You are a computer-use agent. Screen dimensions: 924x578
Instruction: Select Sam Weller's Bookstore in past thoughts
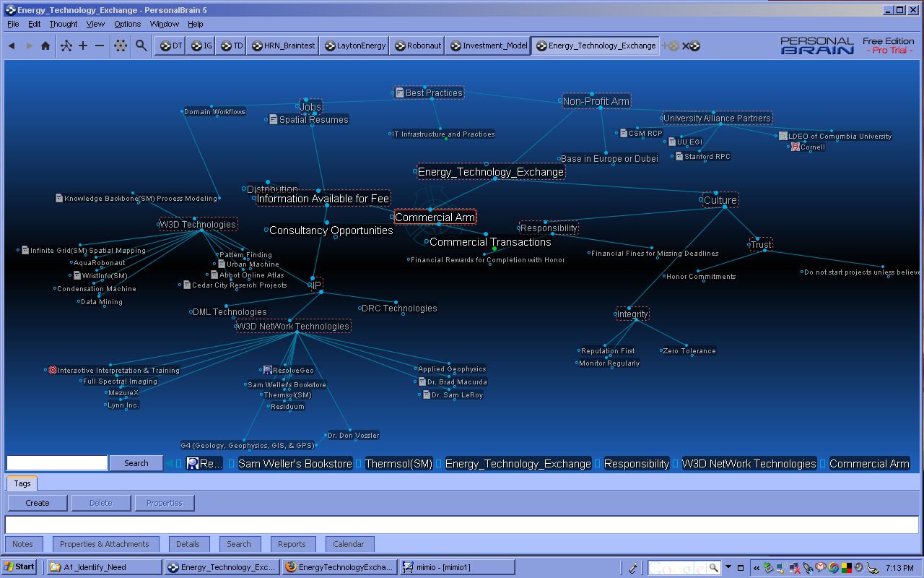(295, 464)
